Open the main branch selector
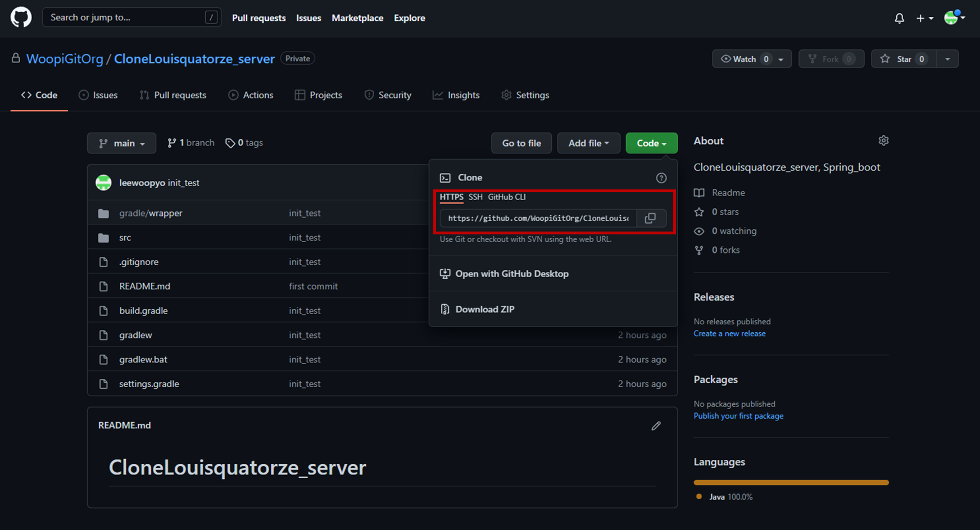The height and width of the screenshot is (530, 980). pos(122,143)
